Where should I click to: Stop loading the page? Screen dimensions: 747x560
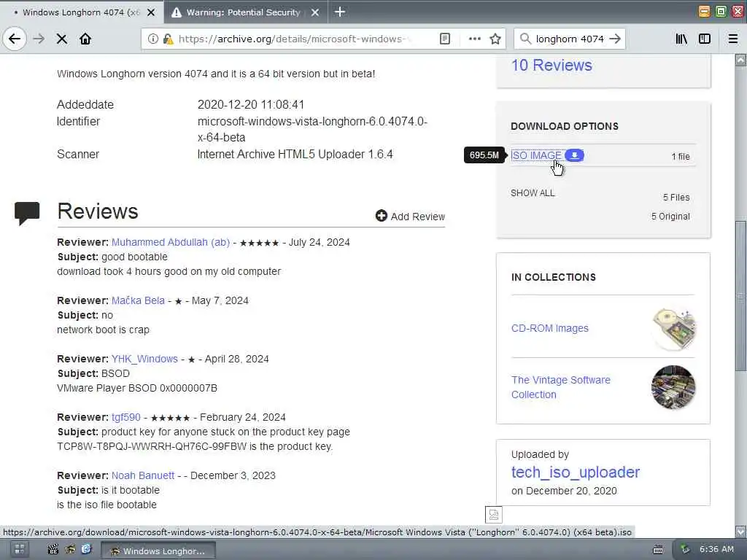(62, 39)
